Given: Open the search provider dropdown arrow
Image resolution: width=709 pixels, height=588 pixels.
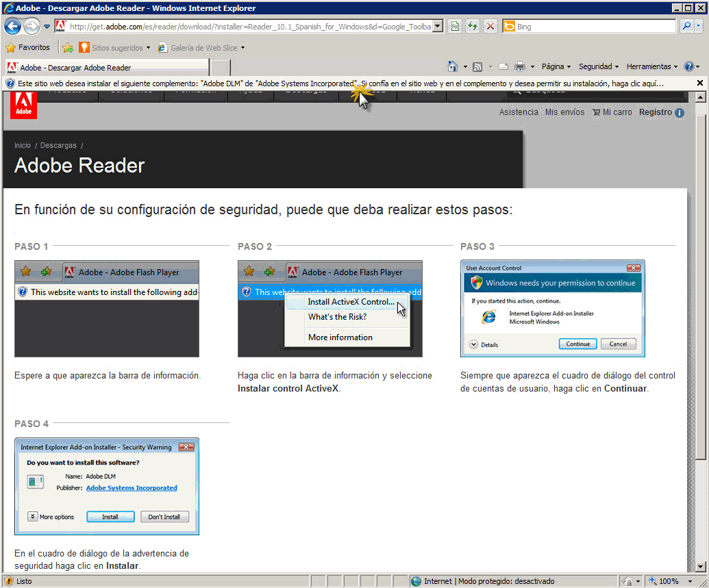Looking at the screenshot, I should (x=698, y=26).
